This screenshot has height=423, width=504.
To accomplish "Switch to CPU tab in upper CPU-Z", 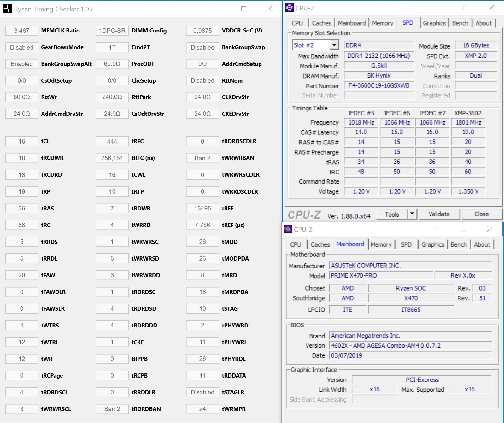I will tap(297, 23).
